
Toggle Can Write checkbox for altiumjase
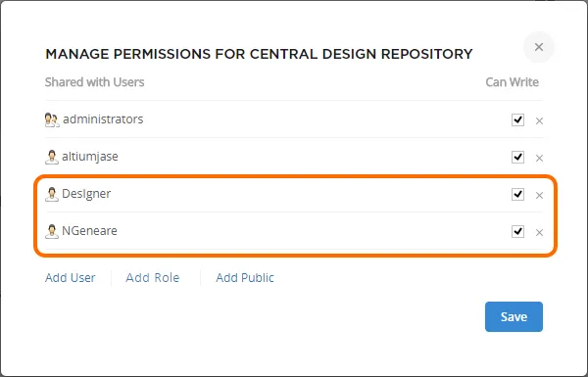[517, 157]
